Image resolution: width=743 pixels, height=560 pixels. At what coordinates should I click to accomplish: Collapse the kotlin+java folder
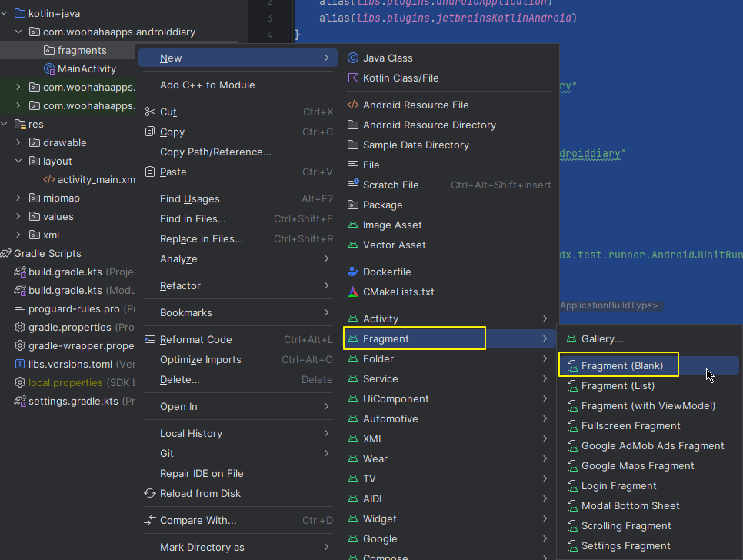[x=5, y=13]
